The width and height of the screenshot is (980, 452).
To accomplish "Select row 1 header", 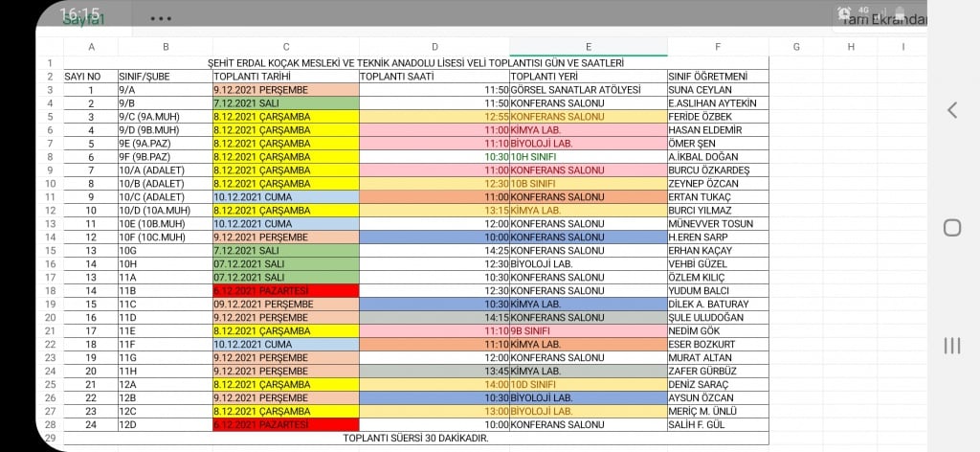I will coord(49,63).
